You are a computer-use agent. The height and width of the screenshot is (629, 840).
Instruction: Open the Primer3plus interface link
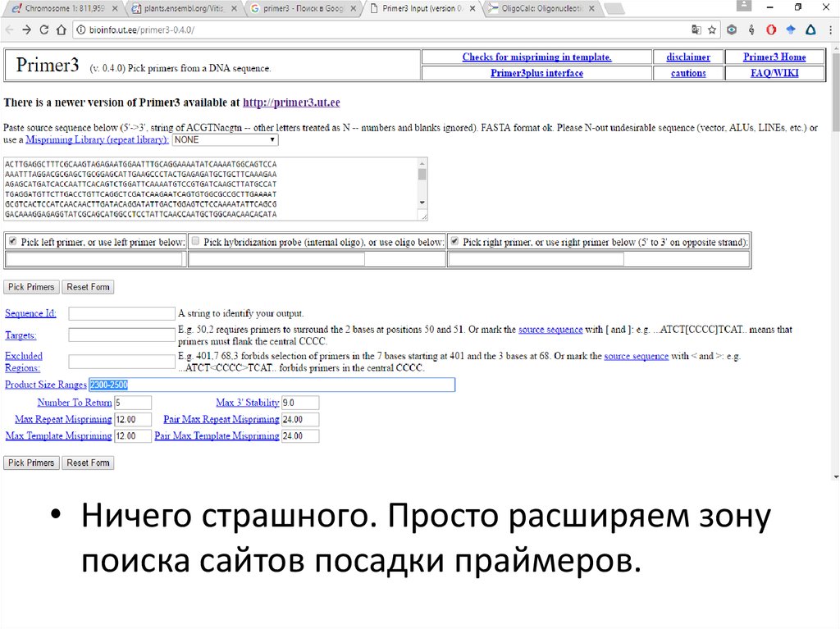click(536, 73)
